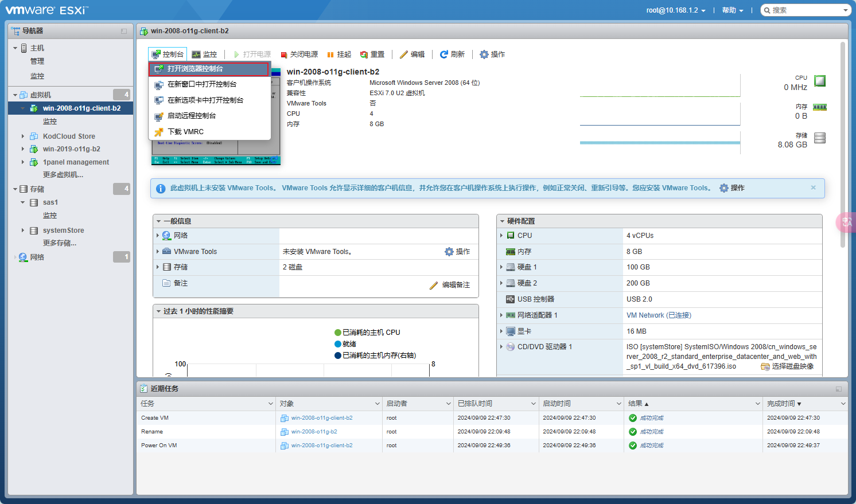The width and height of the screenshot is (856, 504).
Task: Expand the CPU hardware row
Action: pos(501,236)
